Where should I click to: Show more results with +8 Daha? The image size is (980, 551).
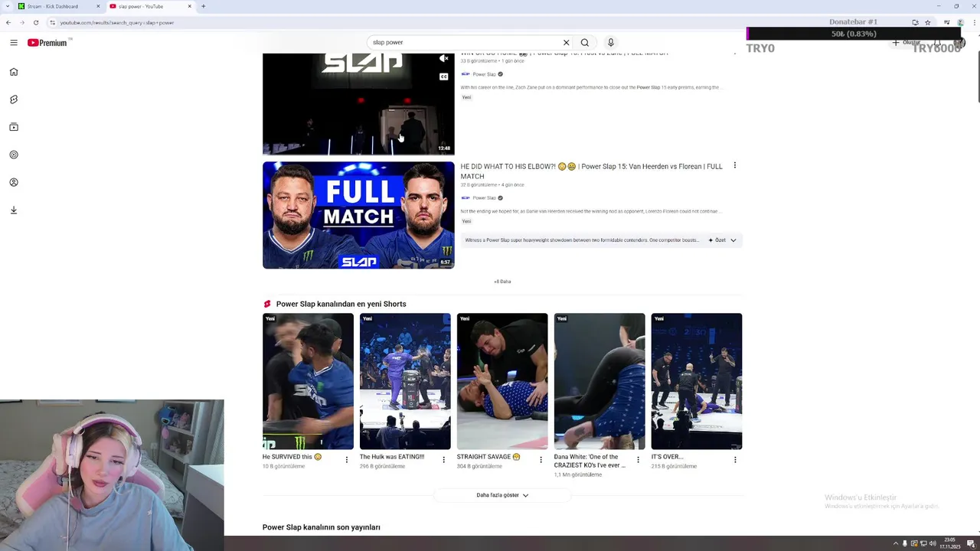coord(502,282)
